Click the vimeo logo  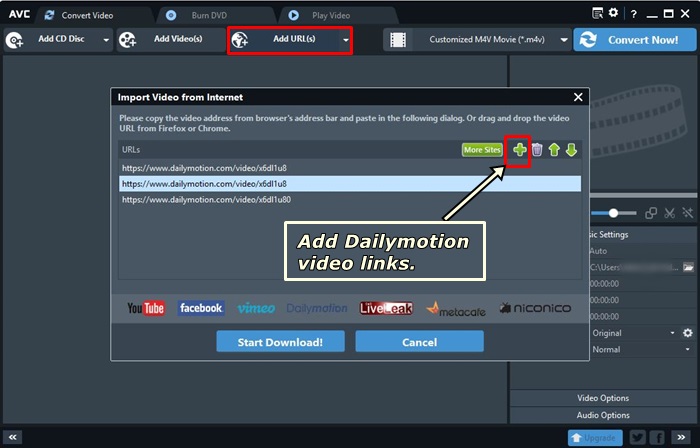pyautogui.click(x=256, y=308)
